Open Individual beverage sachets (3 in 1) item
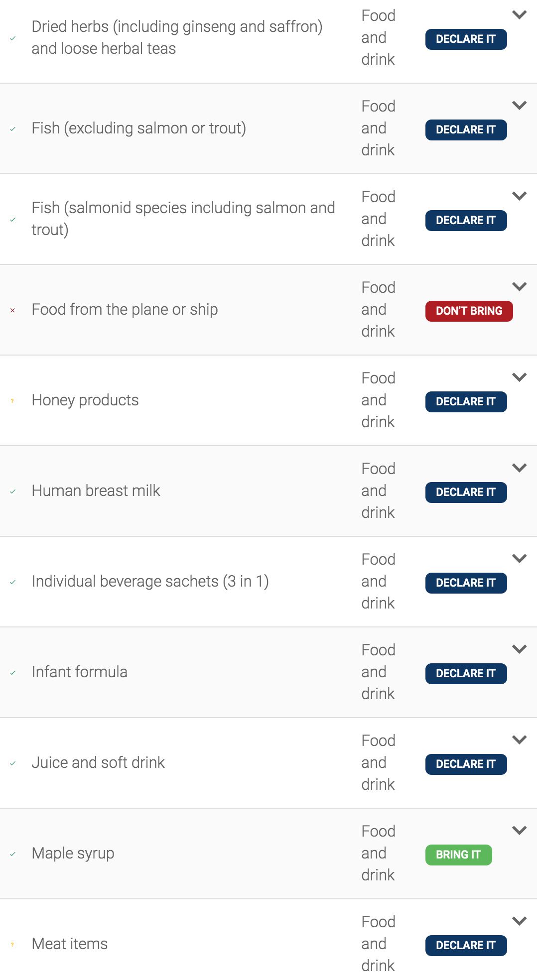 (x=150, y=582)
